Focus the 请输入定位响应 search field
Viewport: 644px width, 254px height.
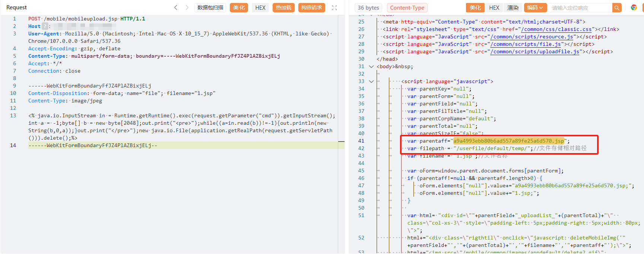coord(580,7)
